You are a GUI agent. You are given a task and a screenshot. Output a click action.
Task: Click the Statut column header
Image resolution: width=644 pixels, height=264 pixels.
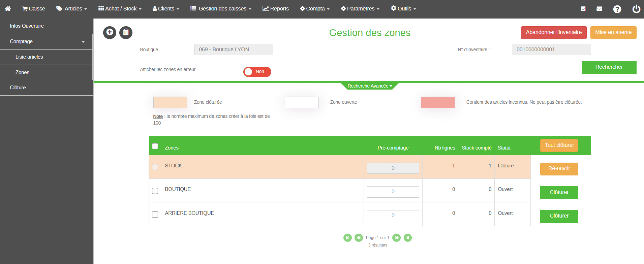point(504,148)
